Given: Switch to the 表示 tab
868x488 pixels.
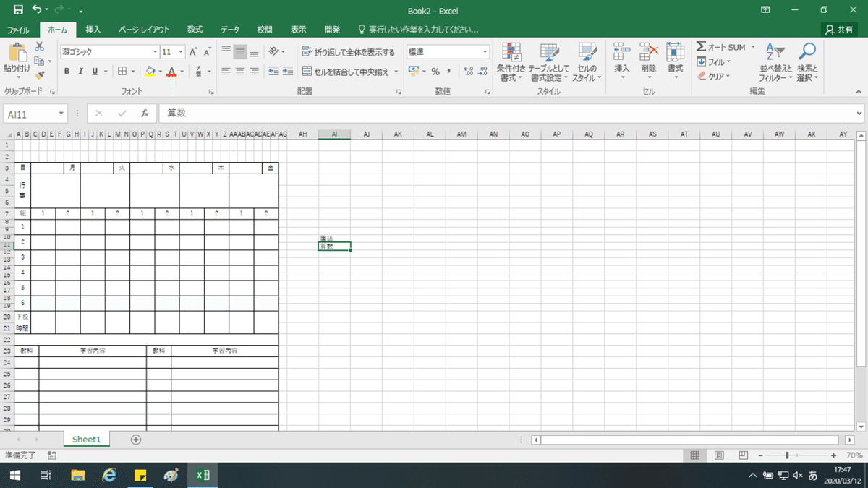Looking at the screenshot, I should click(x=299, y=30).
